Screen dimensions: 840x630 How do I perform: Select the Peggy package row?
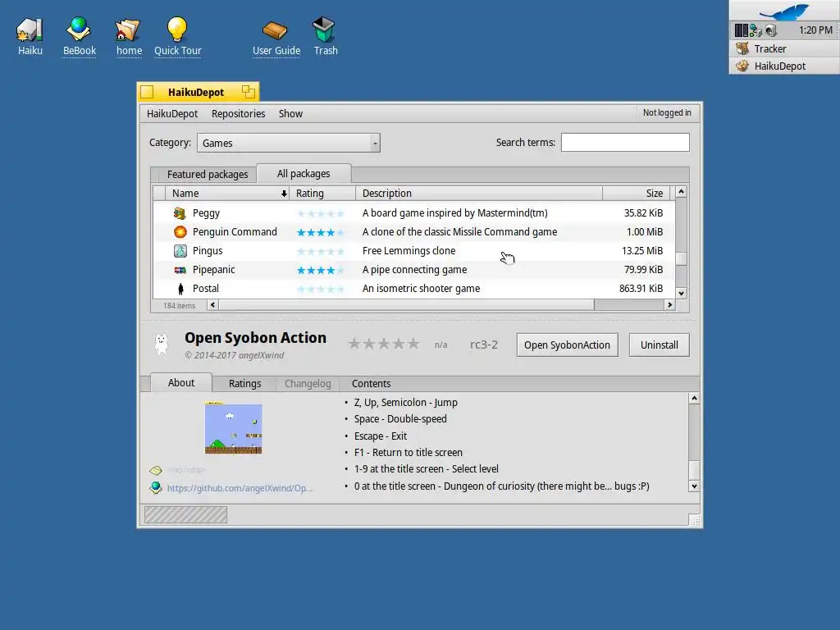pos(413,213)
